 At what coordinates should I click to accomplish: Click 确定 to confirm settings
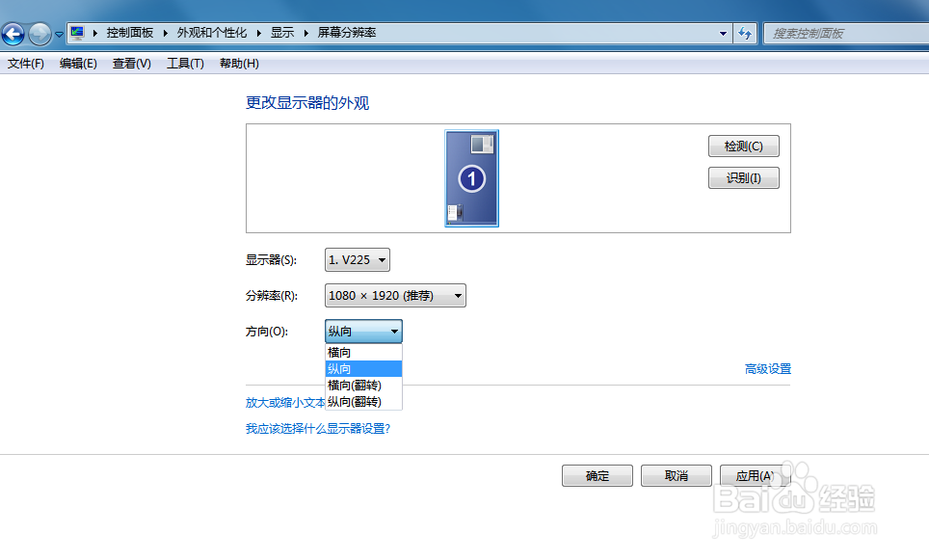tap(597, 475)
